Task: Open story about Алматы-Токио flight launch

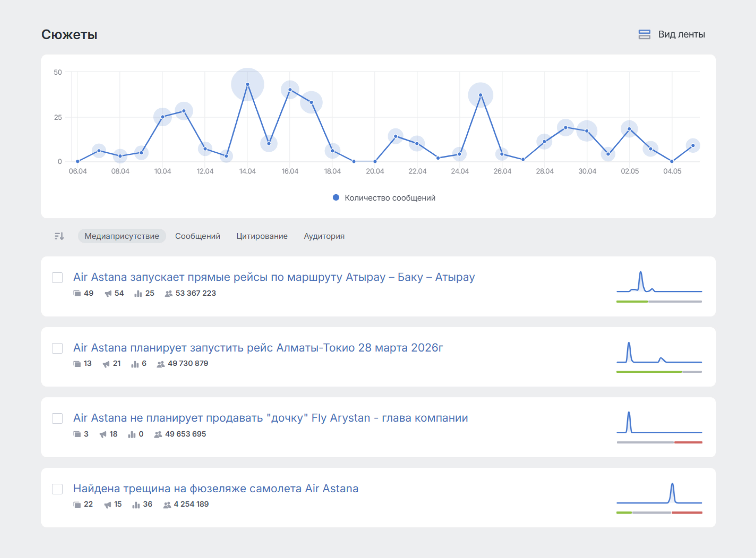Action: tap(258, 348)
